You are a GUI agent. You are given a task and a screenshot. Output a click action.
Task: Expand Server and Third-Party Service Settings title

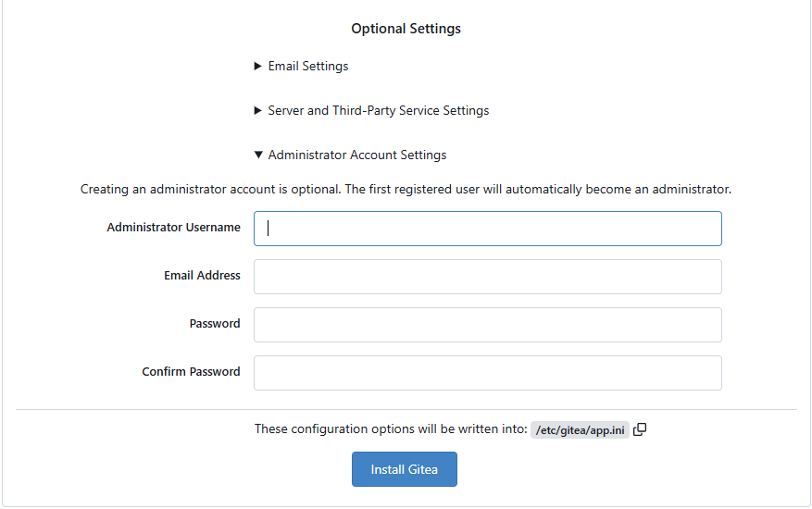click(x=378, y=111)
